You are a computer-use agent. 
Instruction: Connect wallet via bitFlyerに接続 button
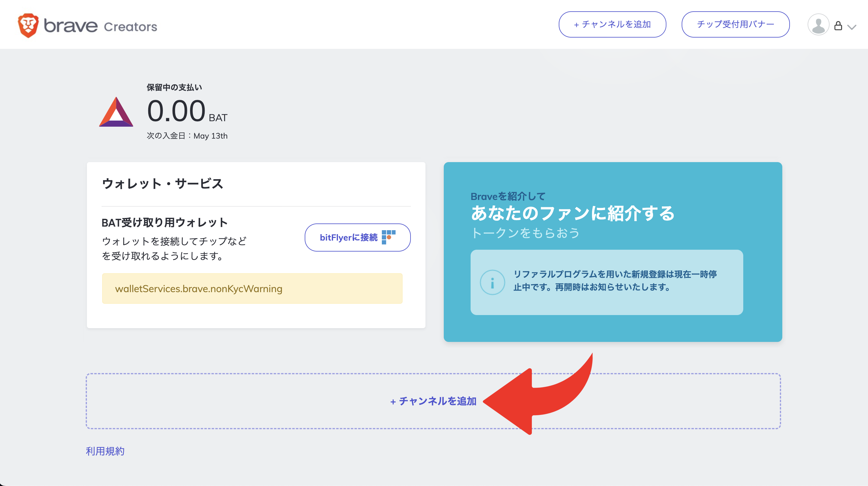click(357, 238)
